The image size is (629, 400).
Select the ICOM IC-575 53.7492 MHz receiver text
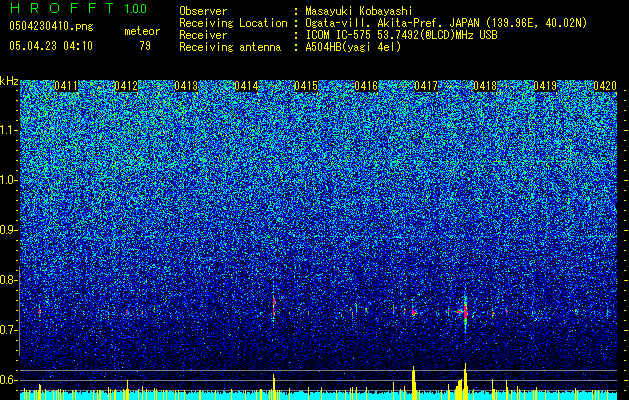point(401,35)
